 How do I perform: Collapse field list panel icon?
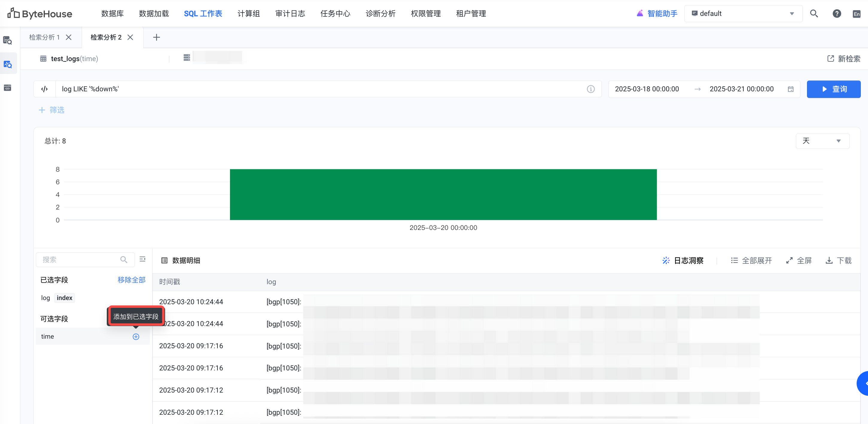(x=143, y=259)
